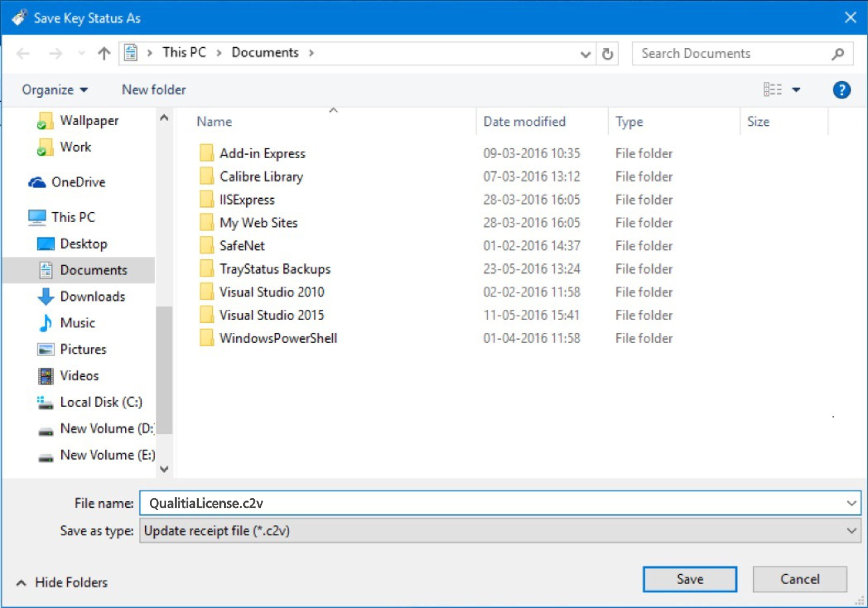Select the Downloads arrow icon in sidebar

pos(46,296)
